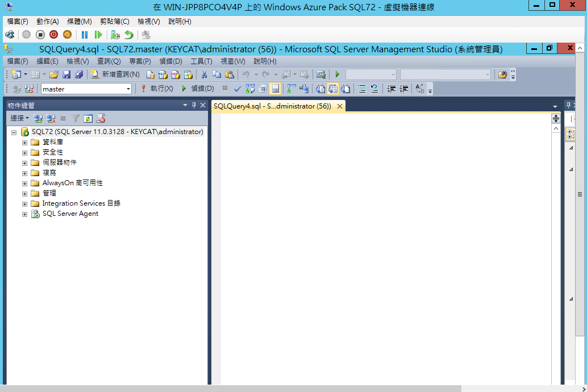The width and height of the screenshot is (587, 392).
Task: Click the Increase Indent icon
Action: pyautogui.click(x=403, y=89)
